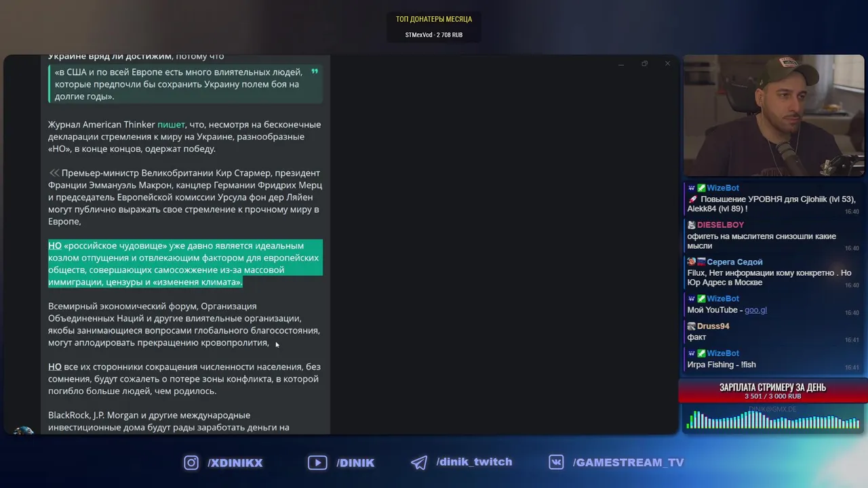Click the YouTube play icon near /DINIK
This screenshot has height=488, width=868.
coord(317,462)
